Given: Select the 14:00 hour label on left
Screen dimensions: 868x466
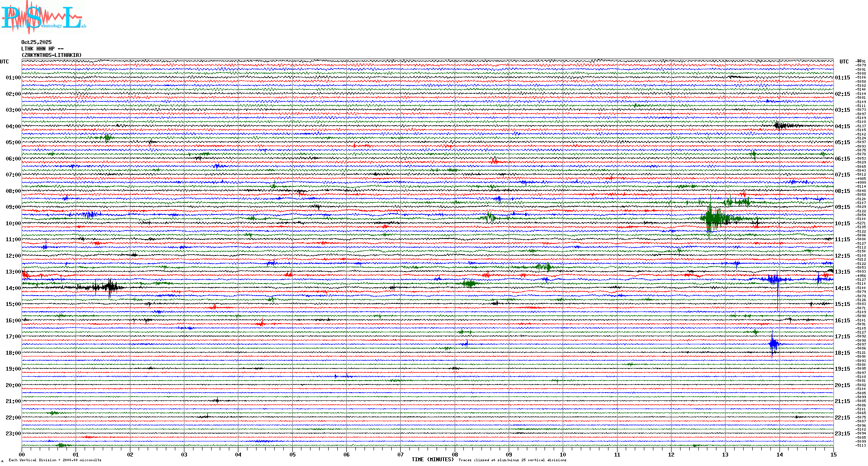Looking at the screenshot, I should pyautogui.click(x=13, y=288).
